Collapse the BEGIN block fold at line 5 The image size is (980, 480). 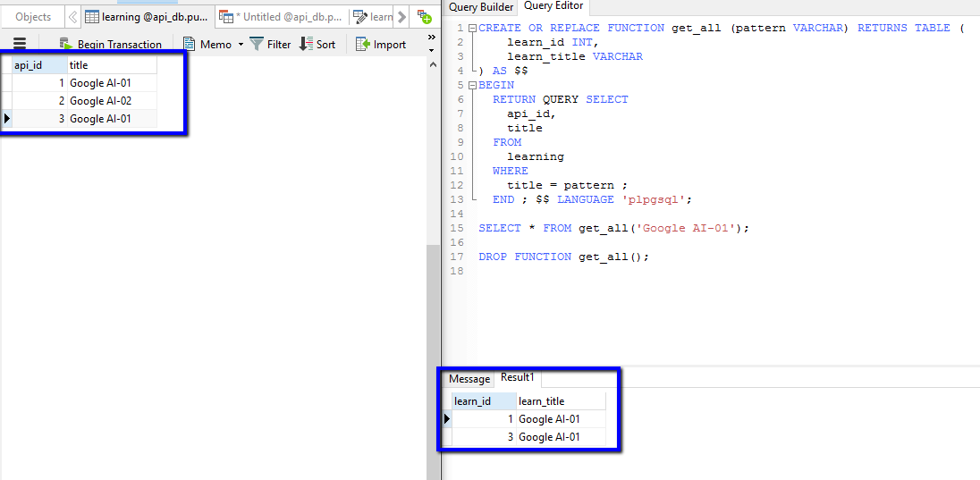click(x=472, y=86)
